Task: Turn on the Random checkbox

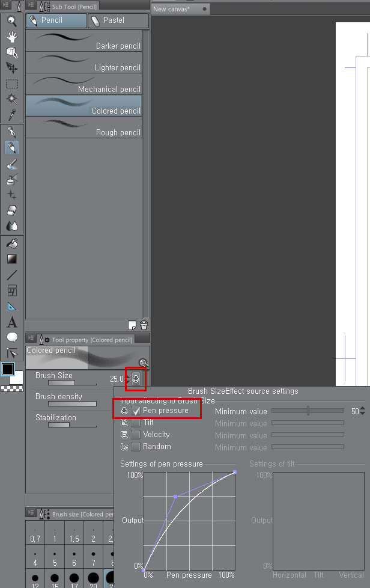Action: pyautogui.click(x=136, y=447)
